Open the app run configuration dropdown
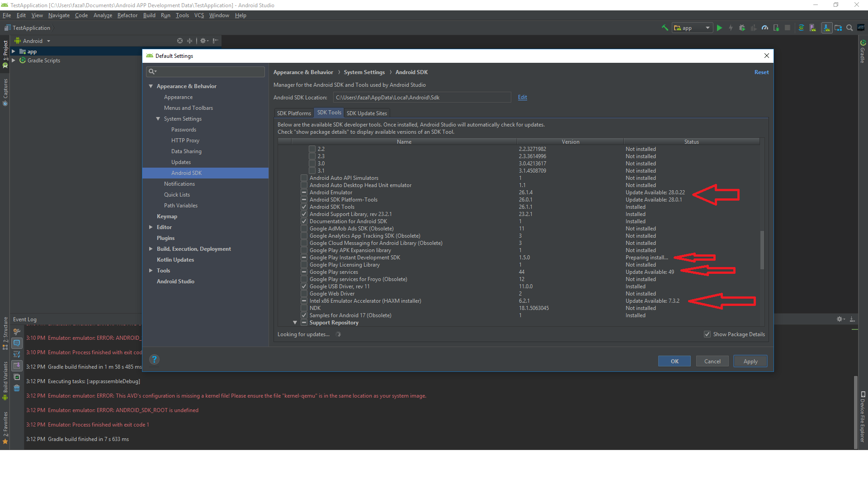The image size is (868, 488). pos(692,28)
